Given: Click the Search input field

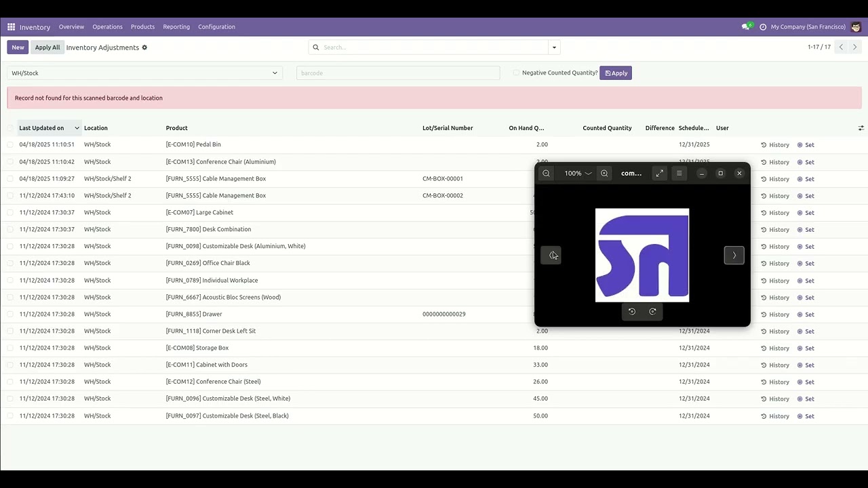Looking at the screenshot, I should point(434,47).
